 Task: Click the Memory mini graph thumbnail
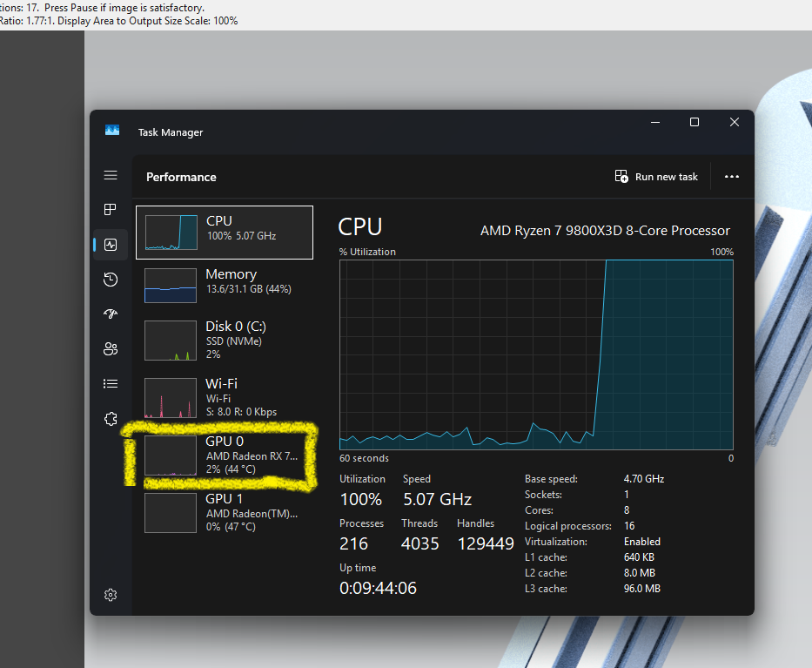[171, 286]
